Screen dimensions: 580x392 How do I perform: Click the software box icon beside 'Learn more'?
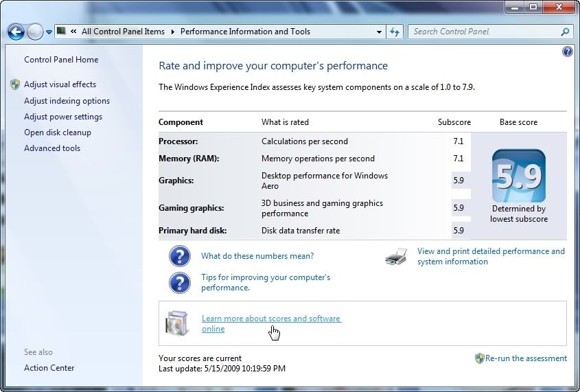pos(176,323)
